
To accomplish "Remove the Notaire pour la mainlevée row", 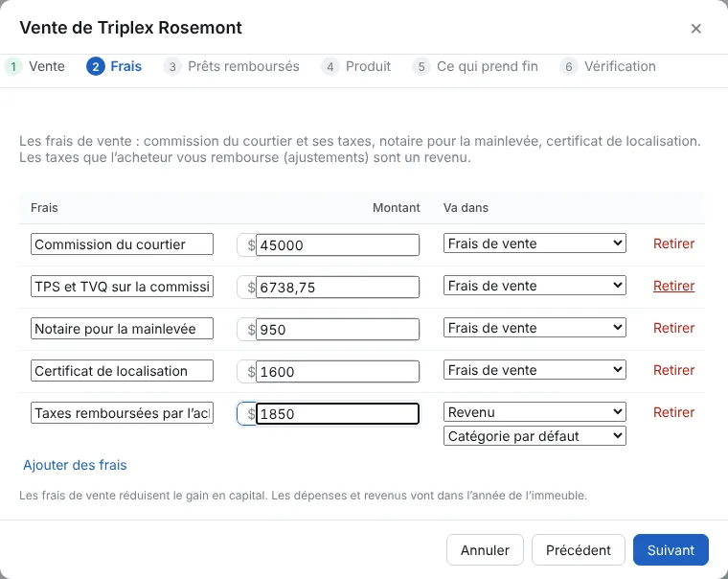I will click(x=673, y=328).
